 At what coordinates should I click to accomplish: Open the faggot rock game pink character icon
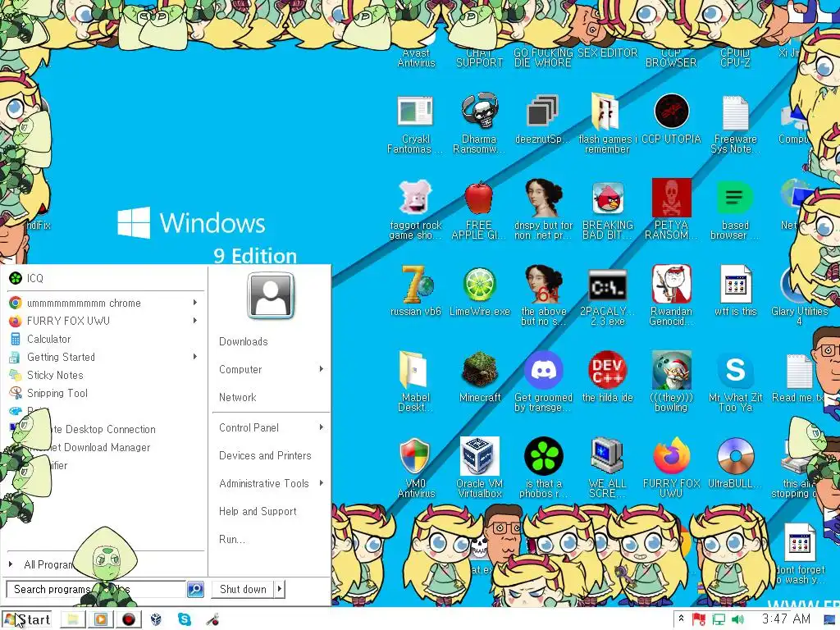(415, 198)
